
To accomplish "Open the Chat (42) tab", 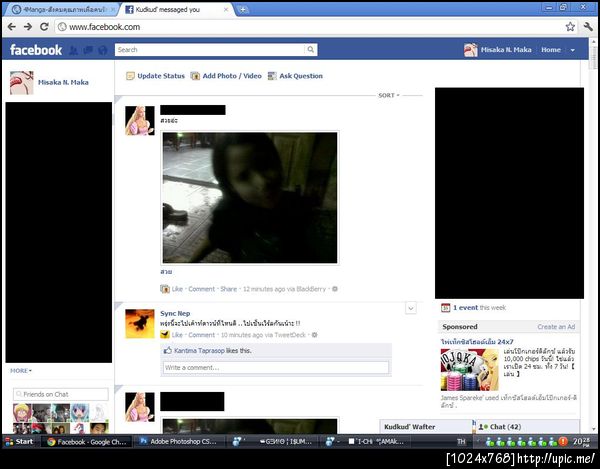I will tap(527, 427).
